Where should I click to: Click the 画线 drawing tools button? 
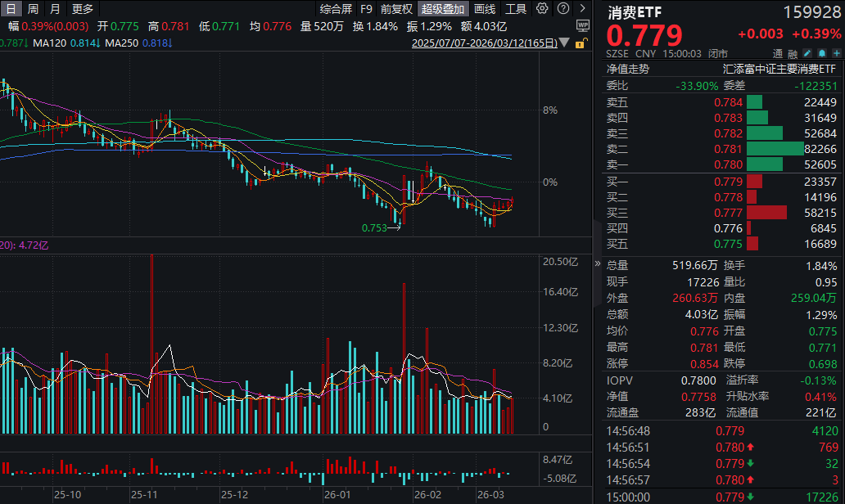click(x=485, y=9)
